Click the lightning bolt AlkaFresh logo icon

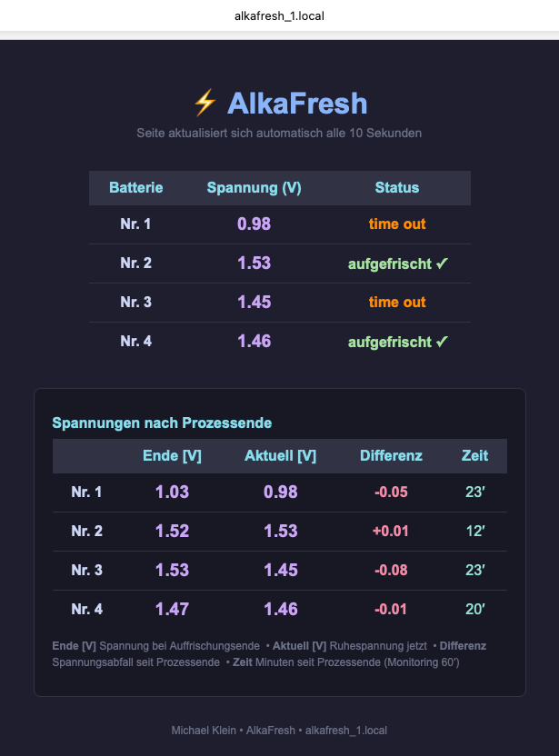click(x=205, y=103)
